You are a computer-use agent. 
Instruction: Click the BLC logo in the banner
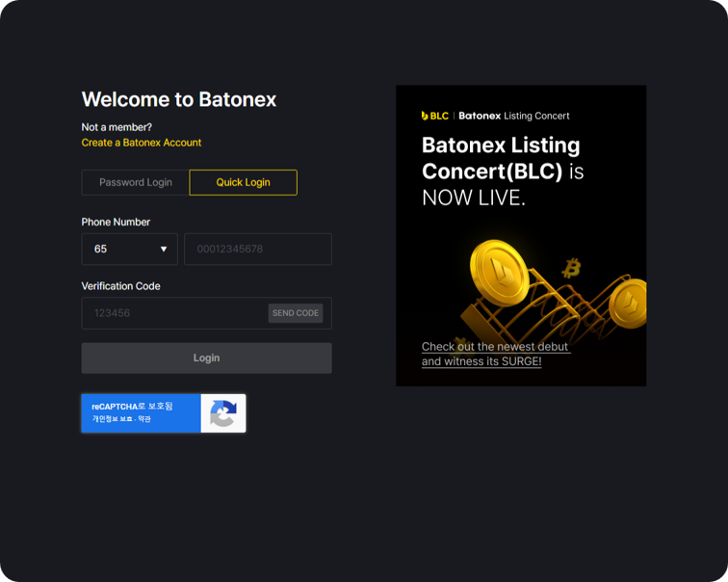435,116
